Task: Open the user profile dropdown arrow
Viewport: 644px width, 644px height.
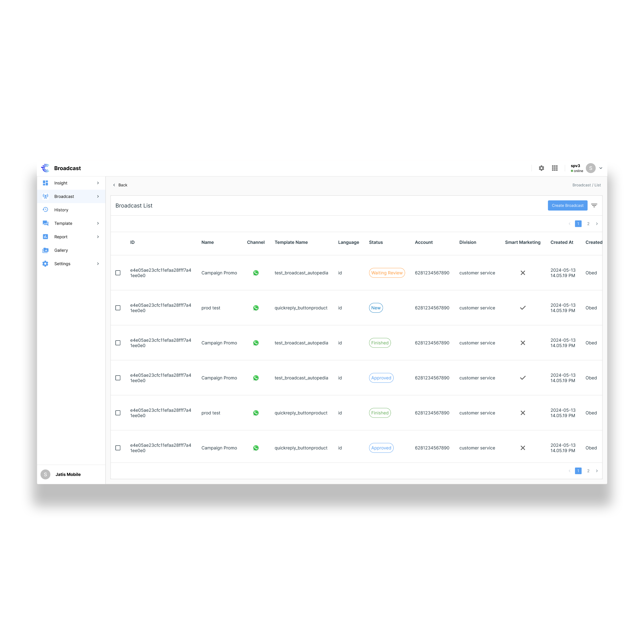Action: [601, 168]
